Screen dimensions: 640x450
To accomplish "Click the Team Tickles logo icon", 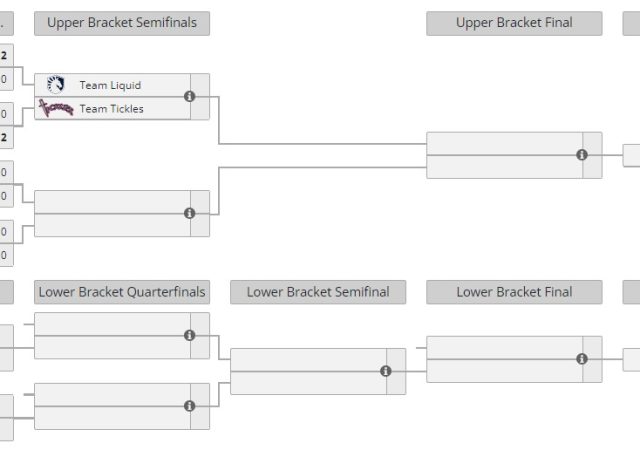I will coord(56,108).
